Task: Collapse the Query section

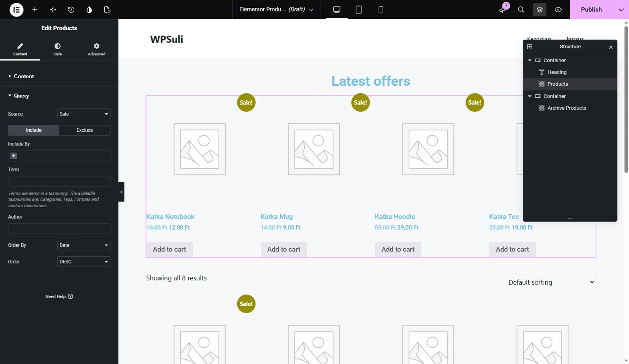Action: point(59,96)
